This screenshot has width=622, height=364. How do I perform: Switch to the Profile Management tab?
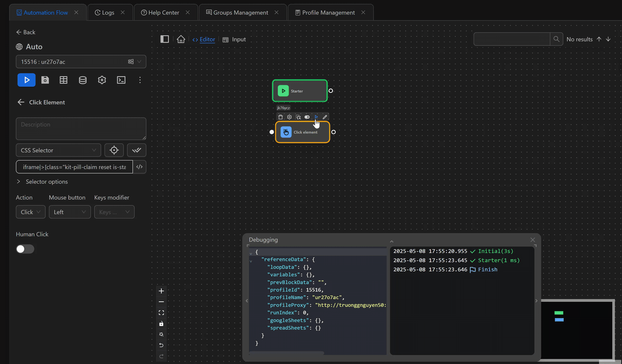tap(328, 13)
